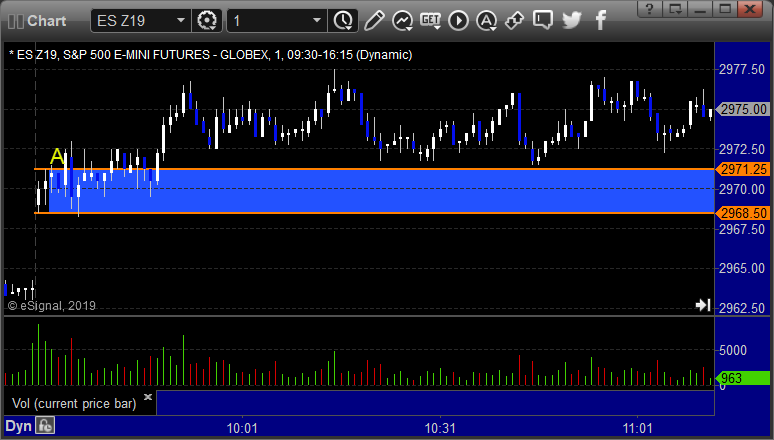Close the Vol (current price bar) panel

pyautogui.click(x=148, y=397)
